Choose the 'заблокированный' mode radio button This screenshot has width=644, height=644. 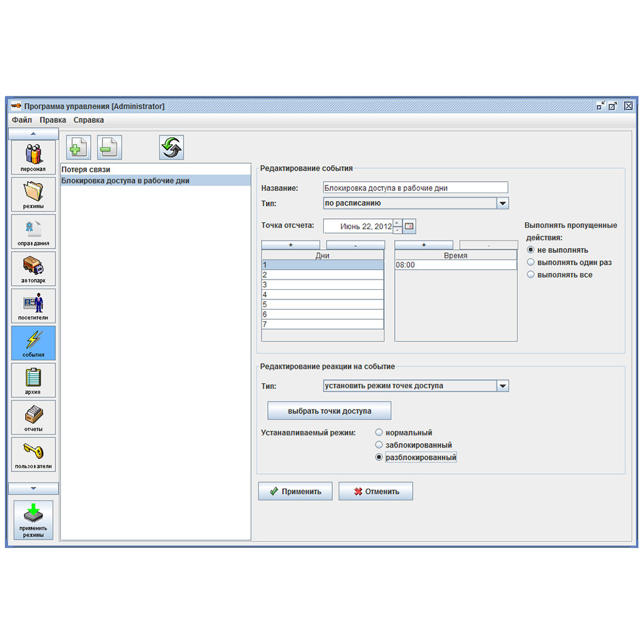[x=379, y=445]
